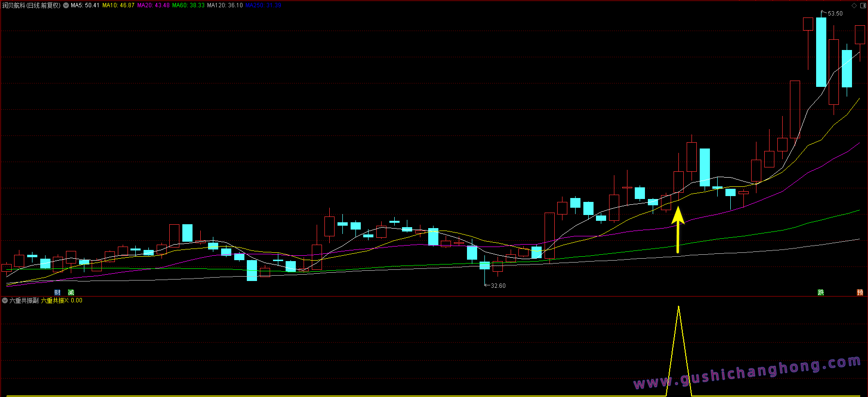Viewport: 868px width, 397px height.
Task: Click the blue 财 financial marker icon
Action: (58, 292)
